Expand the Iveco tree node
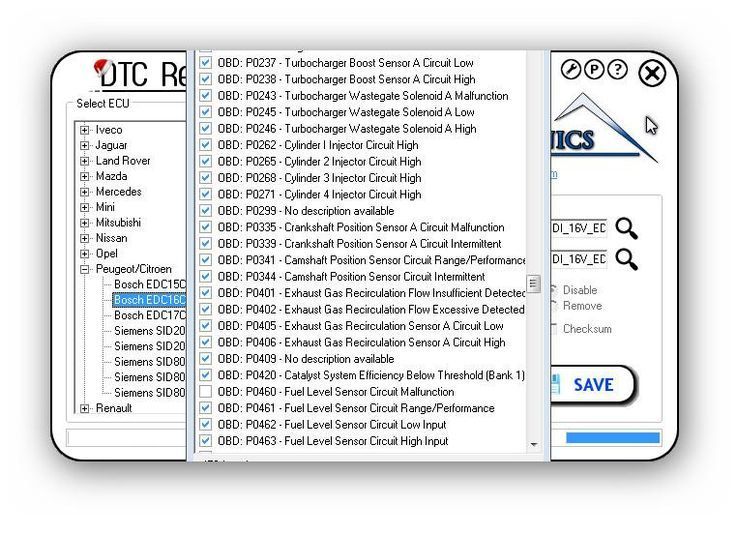 pyautogui.click(x=85, y=130)
